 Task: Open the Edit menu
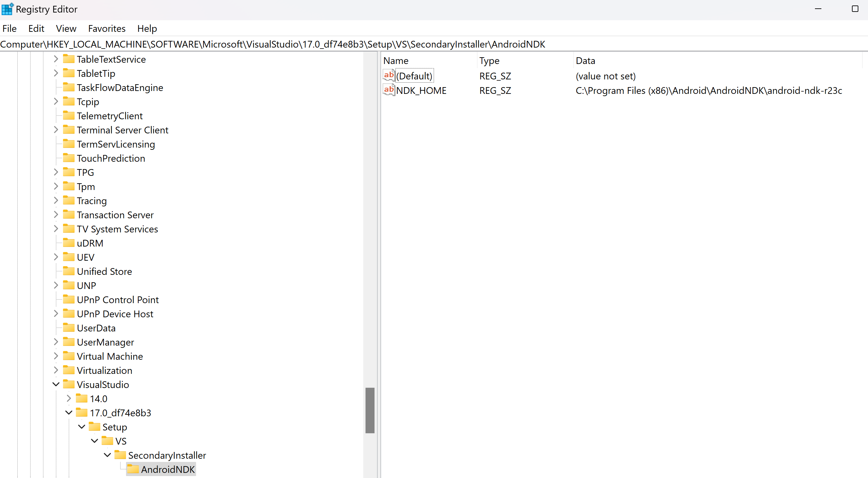(36, 29)
